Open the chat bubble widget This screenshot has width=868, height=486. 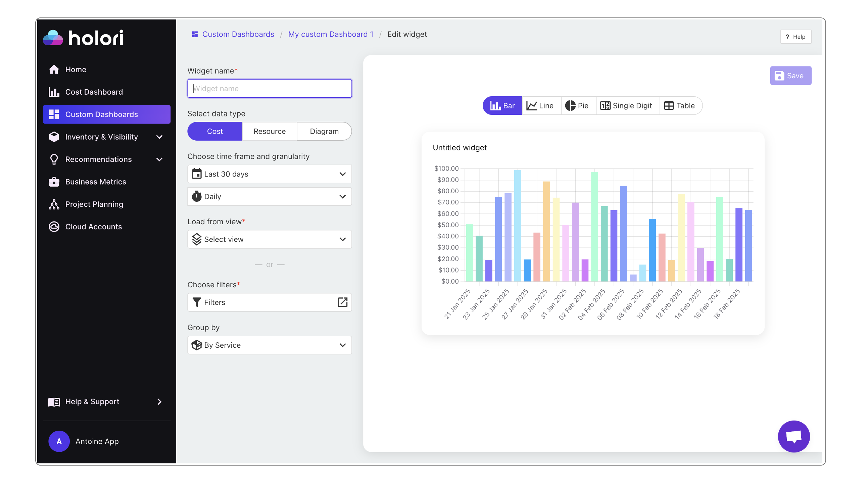click(793, 436)
